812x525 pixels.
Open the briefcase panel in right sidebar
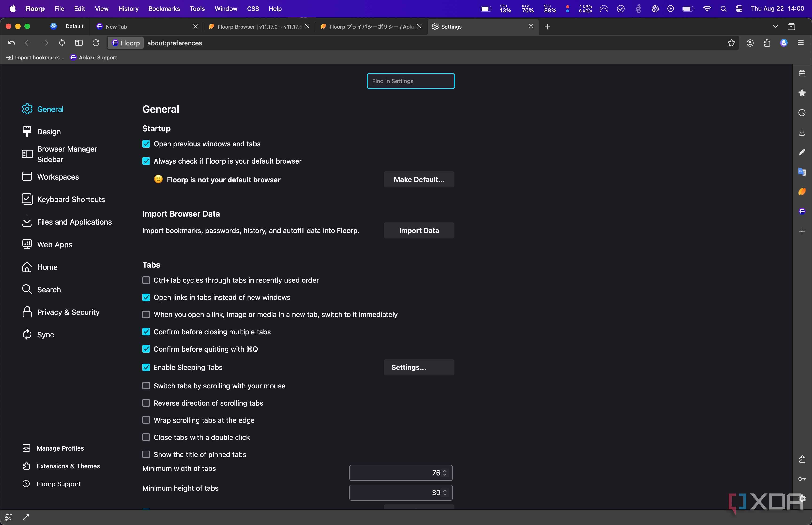tap(802, 73)
